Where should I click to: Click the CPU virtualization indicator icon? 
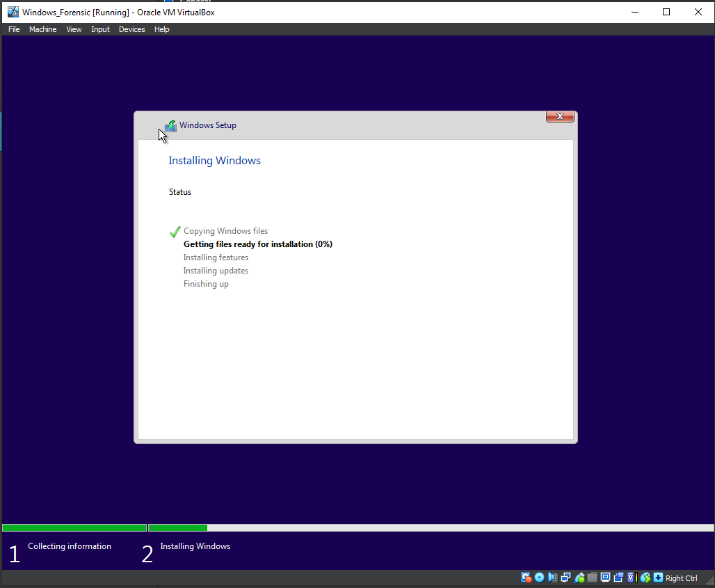pos(631,578)
